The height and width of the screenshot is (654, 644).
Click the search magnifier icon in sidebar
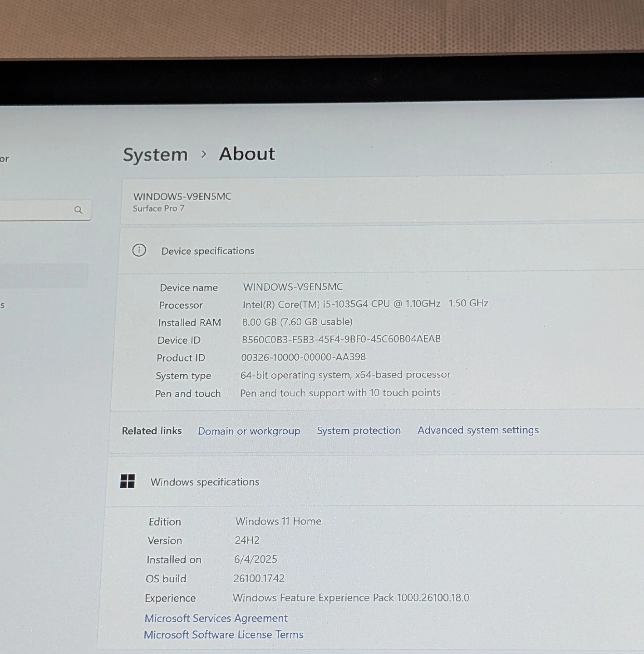click(78, 210)
